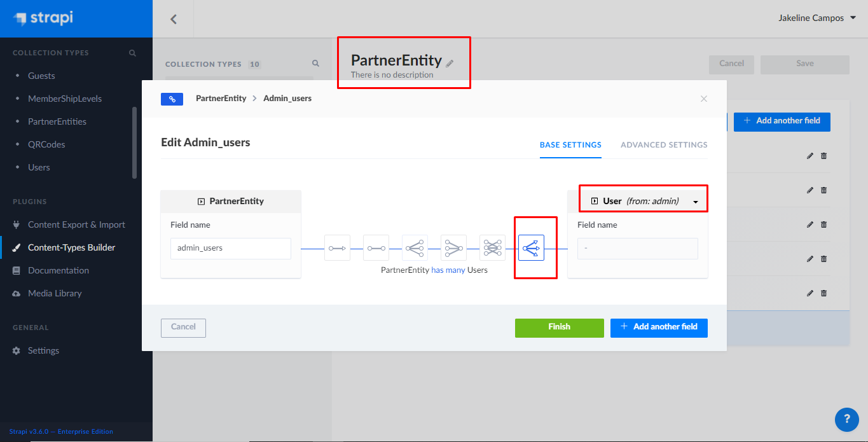Click the search icon in Collection Types sidebar

click(132, 53)
